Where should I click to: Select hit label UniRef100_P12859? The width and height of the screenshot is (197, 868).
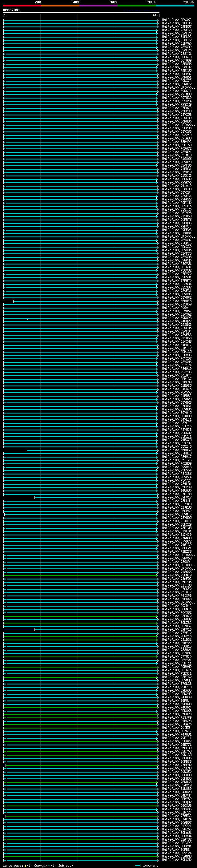click(176, 305)
